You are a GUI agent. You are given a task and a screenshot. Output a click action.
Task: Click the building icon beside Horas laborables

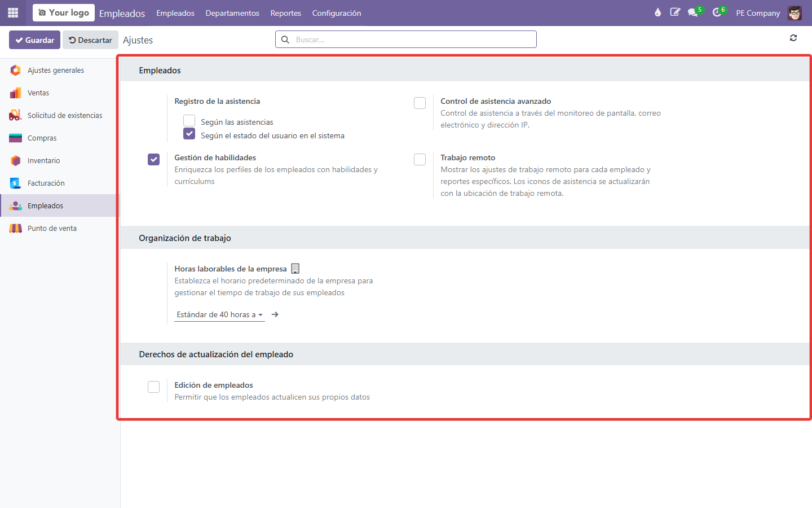click(295, 269)
